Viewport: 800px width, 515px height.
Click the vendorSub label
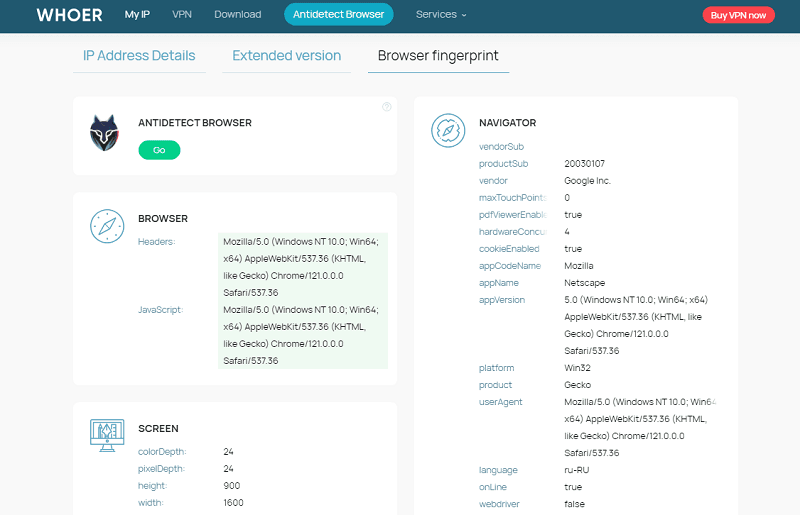(502, 147)
